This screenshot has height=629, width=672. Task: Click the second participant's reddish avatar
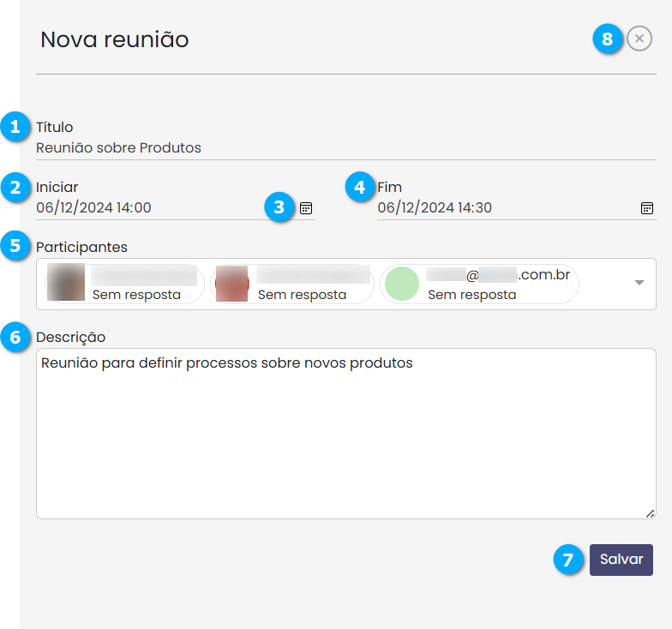[231, 284]
